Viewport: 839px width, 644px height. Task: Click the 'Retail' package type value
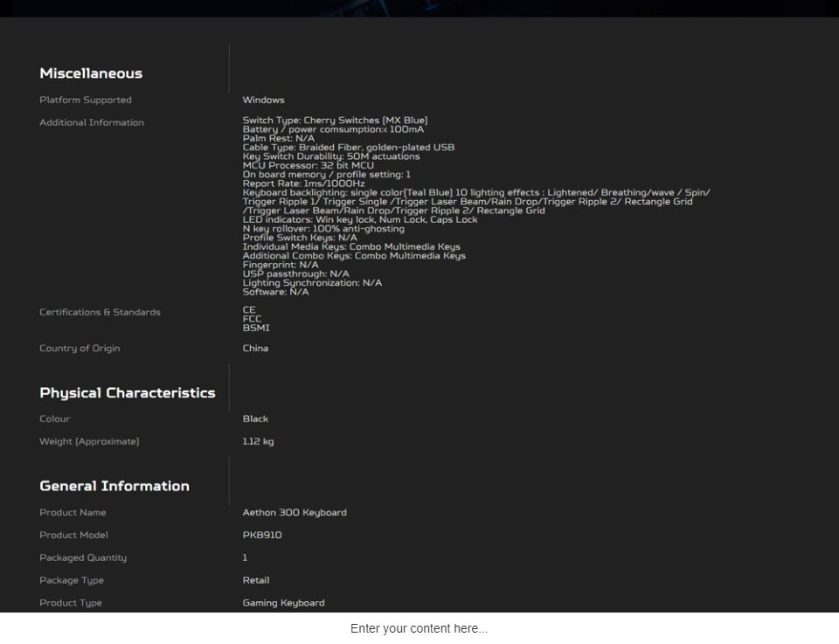(256, 580)
